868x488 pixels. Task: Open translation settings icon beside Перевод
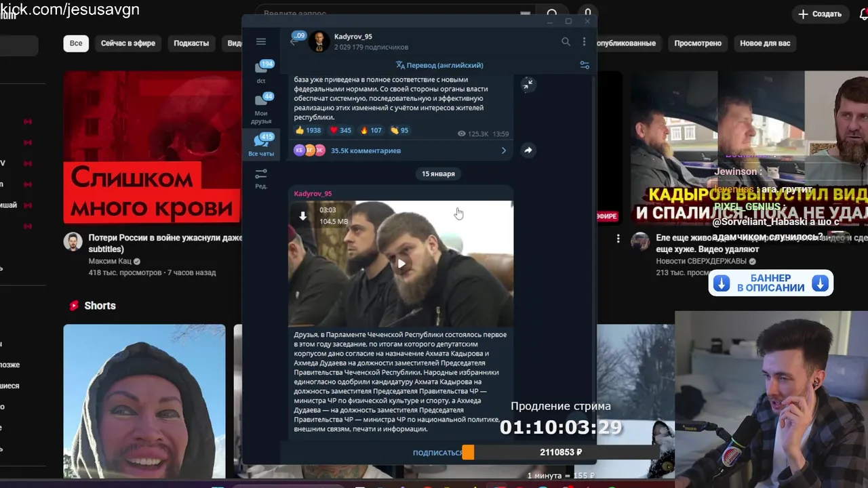(x=585, y=65)
